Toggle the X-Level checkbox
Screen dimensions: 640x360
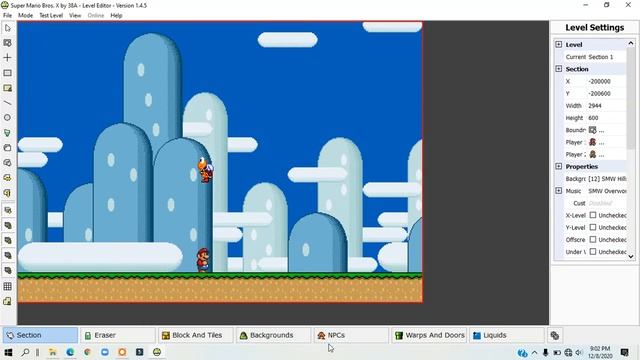click(x=593, y=215)
